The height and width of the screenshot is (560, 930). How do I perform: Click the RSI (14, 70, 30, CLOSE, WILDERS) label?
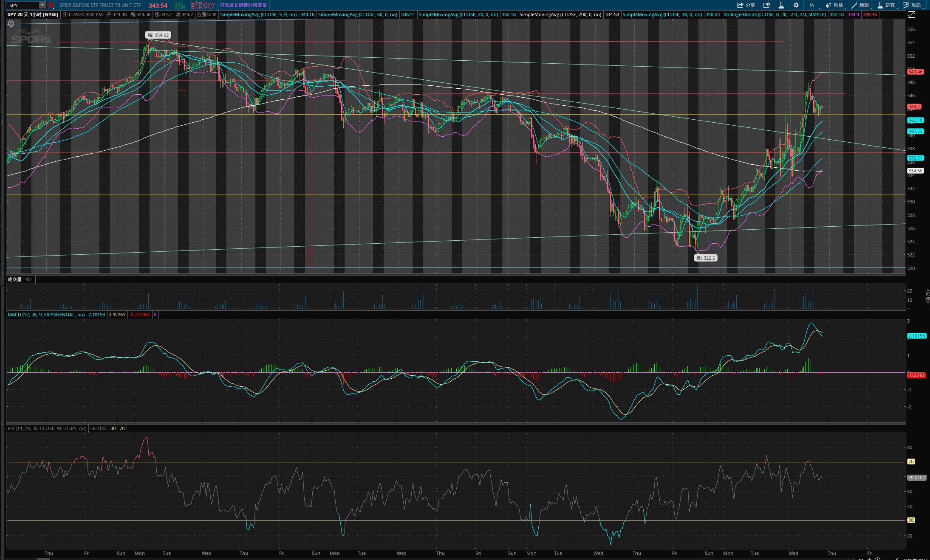pyautogui.click(x=47, y=428)
